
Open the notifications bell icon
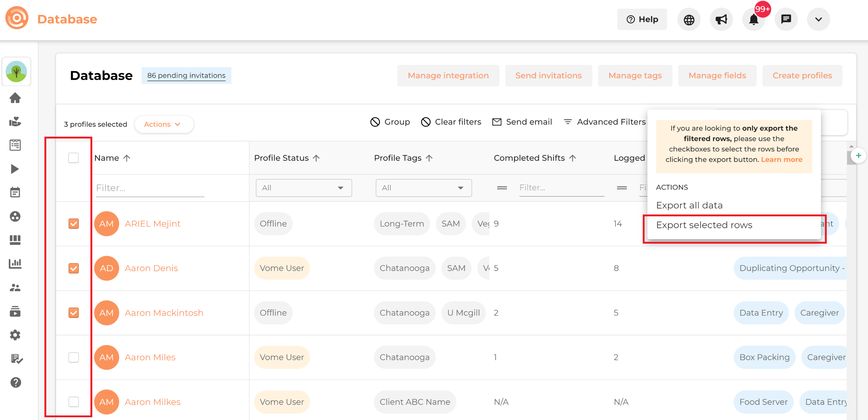point(753,19)
